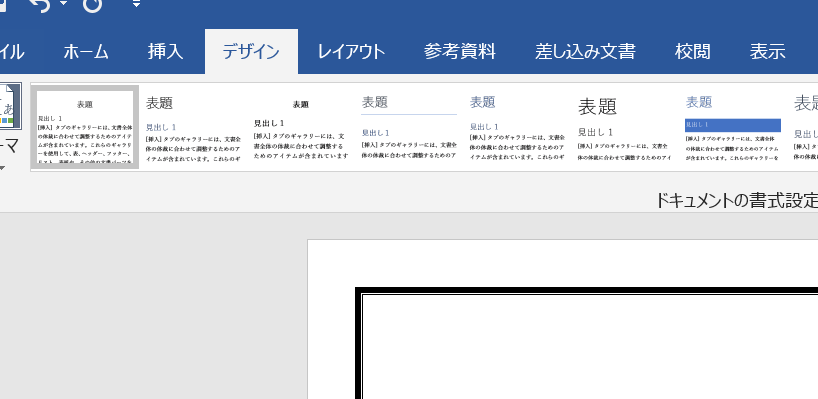The height and width of the screenshot is (399, 818).
Task: Pick style set with blue 表題 and no line
Action: click(x=516, y=127)
